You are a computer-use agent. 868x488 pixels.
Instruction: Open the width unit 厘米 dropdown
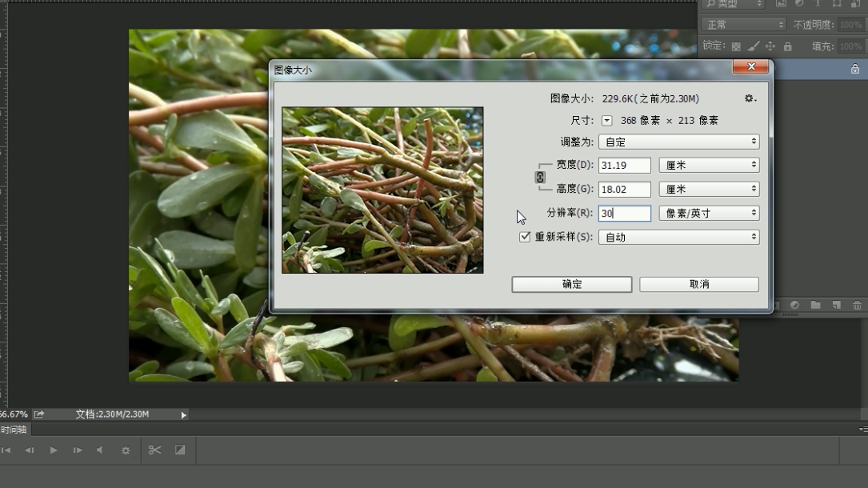pyautogui.click(x=709, y=165)
